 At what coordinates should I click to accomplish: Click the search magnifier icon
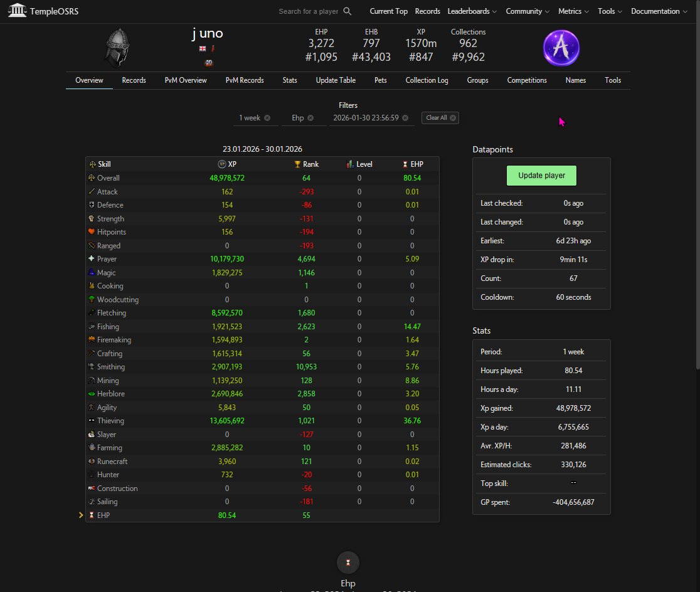[347, 11]
